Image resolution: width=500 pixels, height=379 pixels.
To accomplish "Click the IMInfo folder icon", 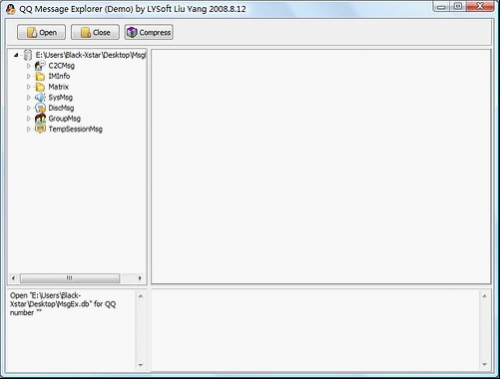I will click(40, 76).
